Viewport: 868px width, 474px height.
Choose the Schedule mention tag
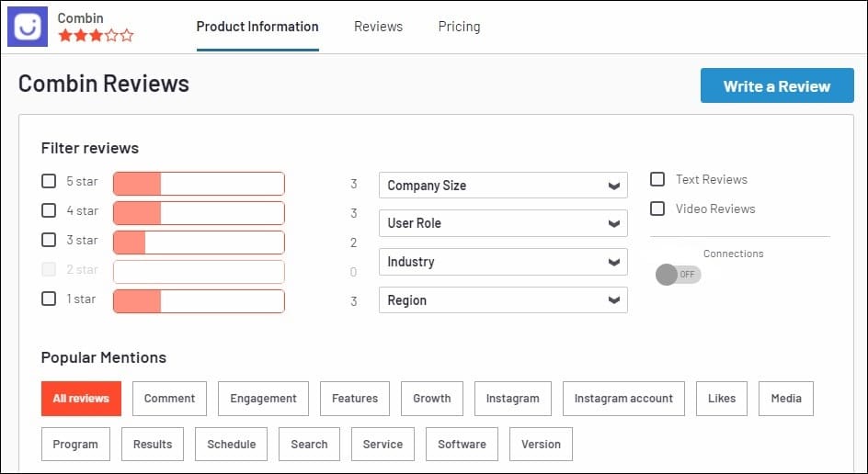tap(231, 444)
